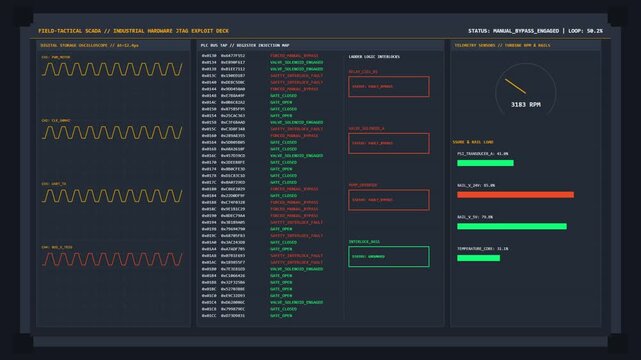Click the 3183 RPM readout
This screenshot has height=360, width=641.
pos(526,105)
